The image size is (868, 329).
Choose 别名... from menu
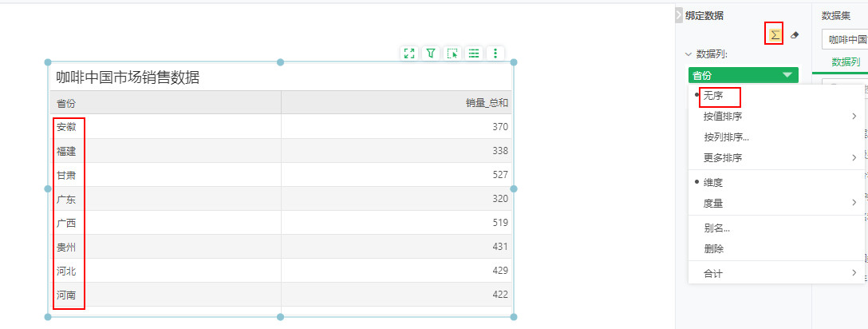(x=716, y=228)
